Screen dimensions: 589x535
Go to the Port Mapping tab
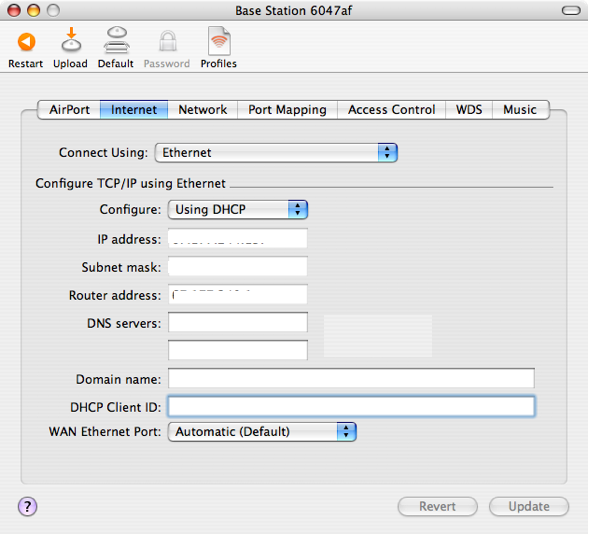point(287,110)
